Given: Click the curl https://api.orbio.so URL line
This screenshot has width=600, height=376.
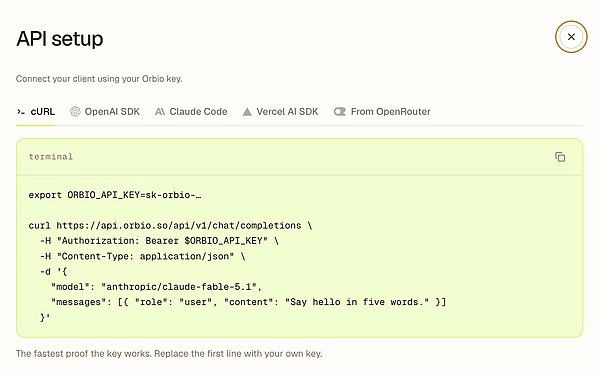Looking at the screenshot, I should click(170, 226).
